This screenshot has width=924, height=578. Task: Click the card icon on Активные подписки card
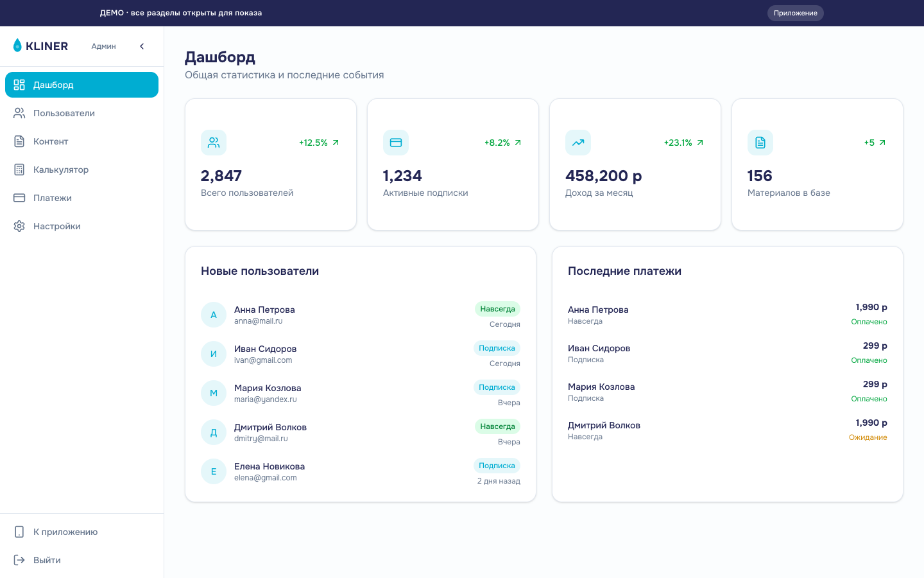(x=396, y=143)
